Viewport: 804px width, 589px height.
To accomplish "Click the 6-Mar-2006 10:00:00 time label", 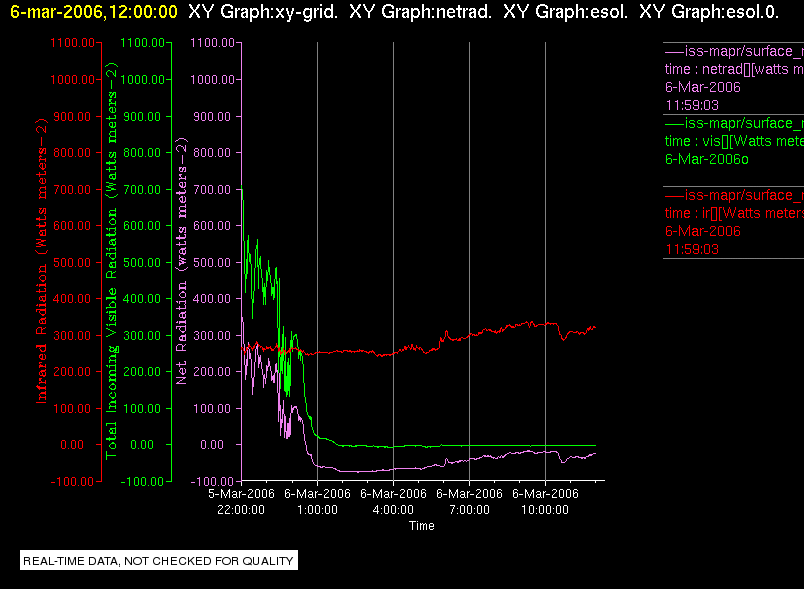I will pyautogui.click(x=545, y=502).
